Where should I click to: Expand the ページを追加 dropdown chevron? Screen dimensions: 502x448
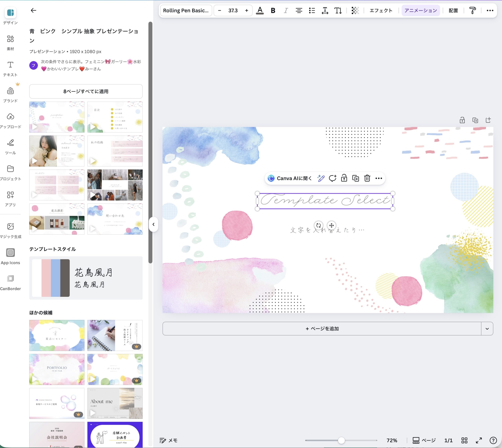coord(487,328)
